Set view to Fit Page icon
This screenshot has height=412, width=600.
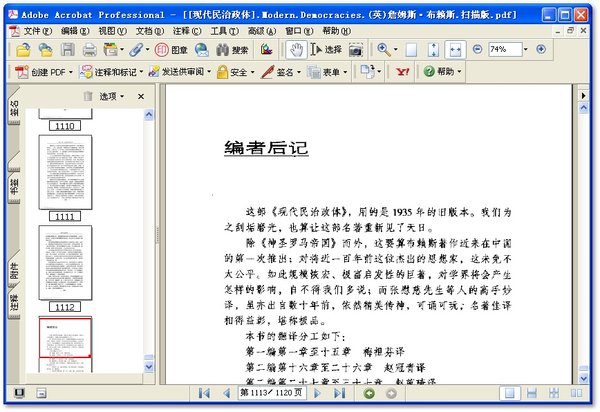click(433, 50)
